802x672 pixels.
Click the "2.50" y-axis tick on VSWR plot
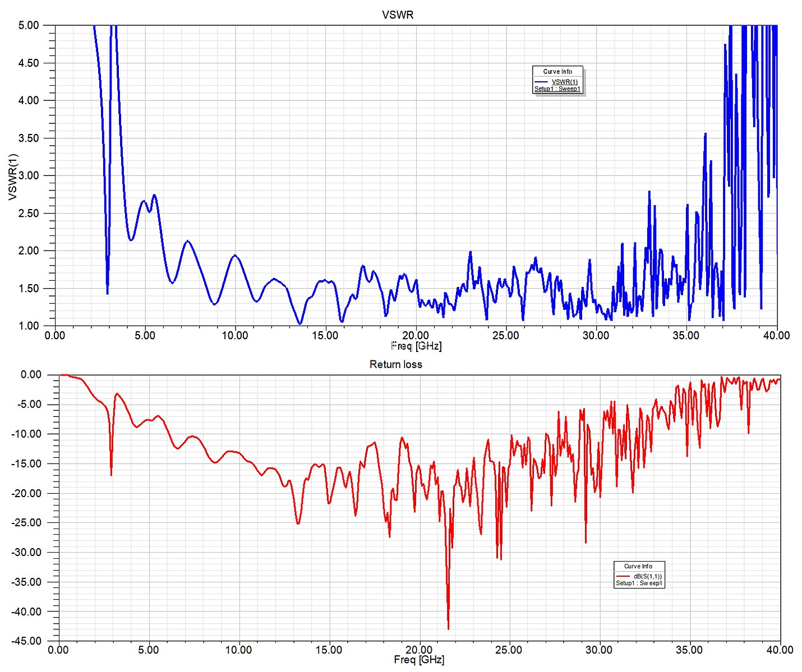[29, 214]
